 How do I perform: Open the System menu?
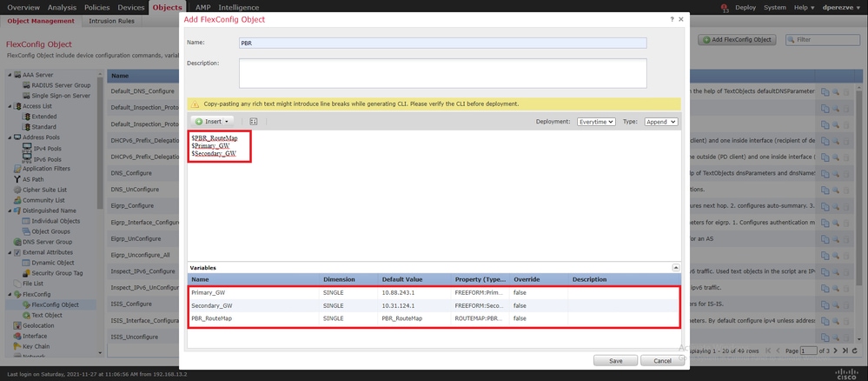click(774, 7)
